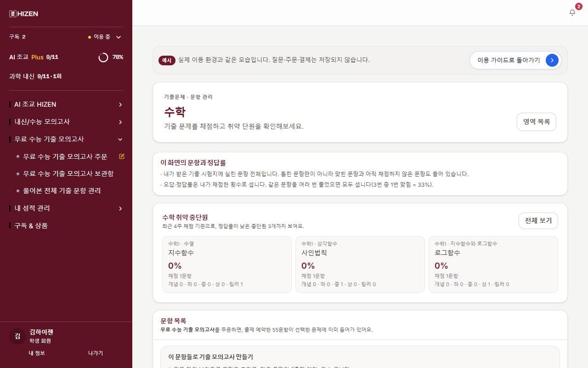588x368 pixels.
Task: Click the 나가기 link
Action: tap(96, 353)
